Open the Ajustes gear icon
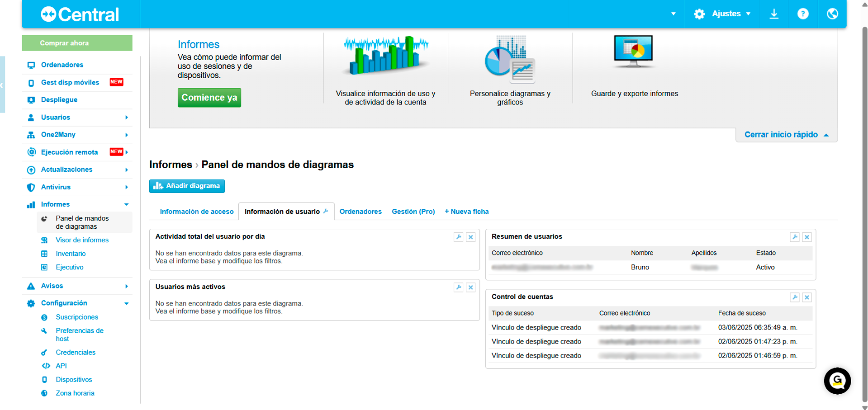 (x=699, y=14)
